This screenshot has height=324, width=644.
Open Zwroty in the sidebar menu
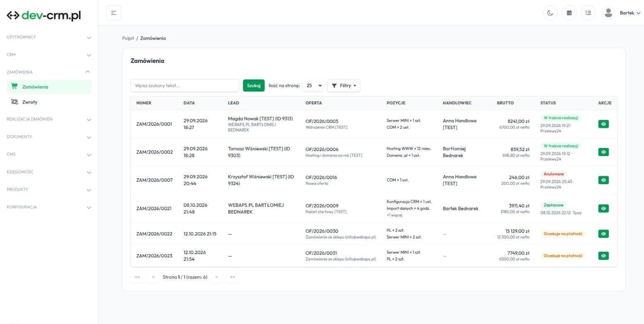(x=49, y=102)
